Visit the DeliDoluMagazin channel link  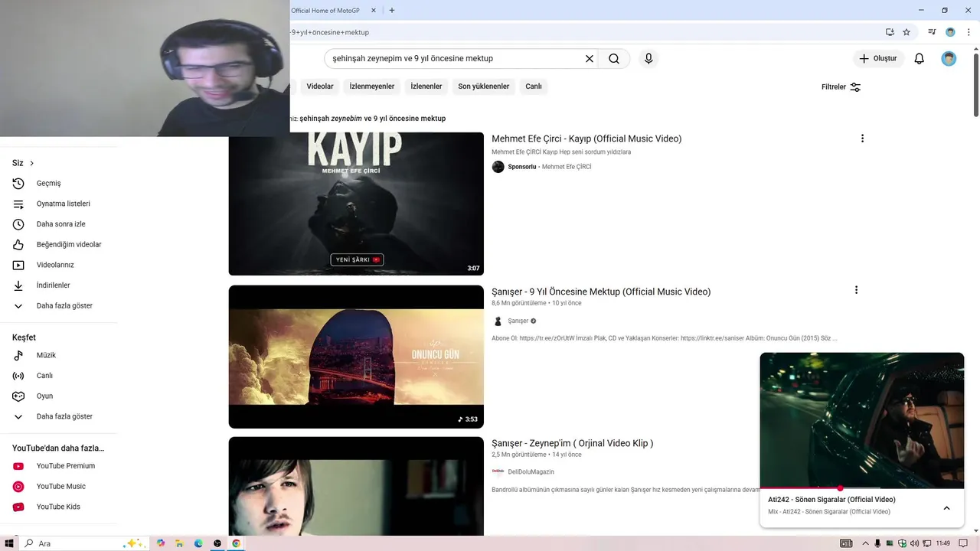click(x=531, y=472)
